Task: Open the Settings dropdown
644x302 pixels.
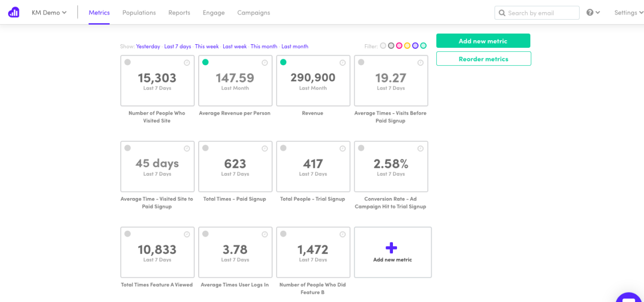Action: point(628,12)
